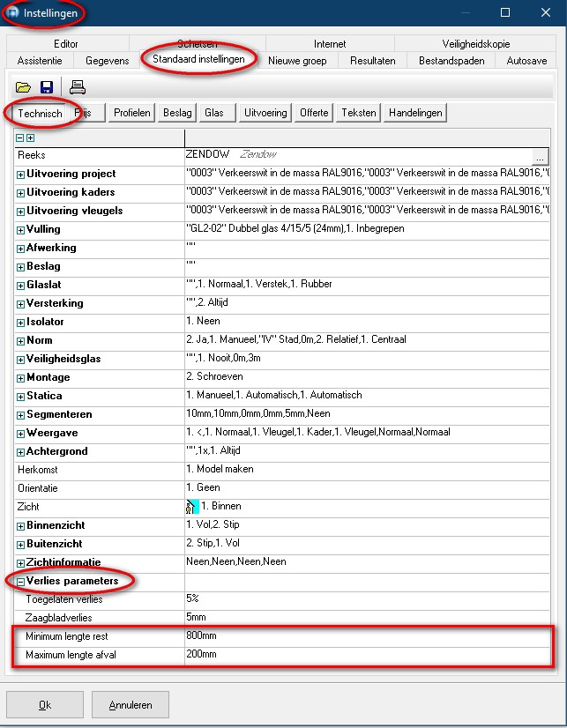Expand the Statica node
Viewport: 567px width, 728px height.
tap(20, 397)
